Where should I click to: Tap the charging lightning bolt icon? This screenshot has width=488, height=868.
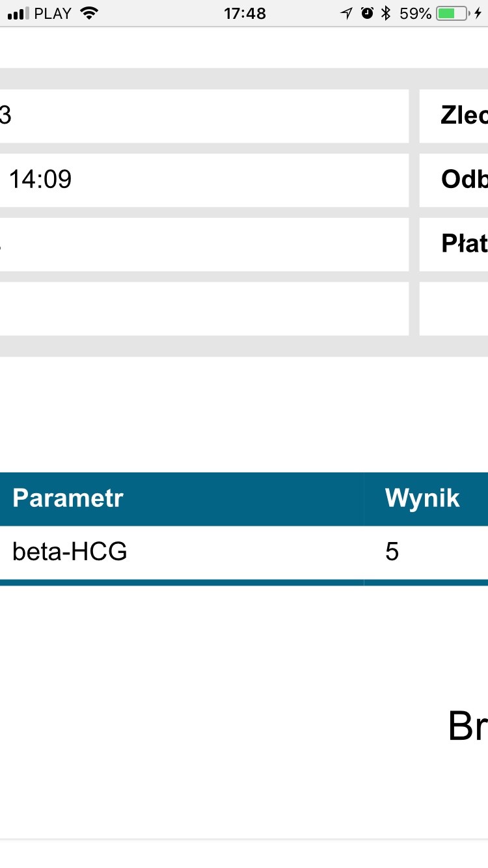coord(478,13)
